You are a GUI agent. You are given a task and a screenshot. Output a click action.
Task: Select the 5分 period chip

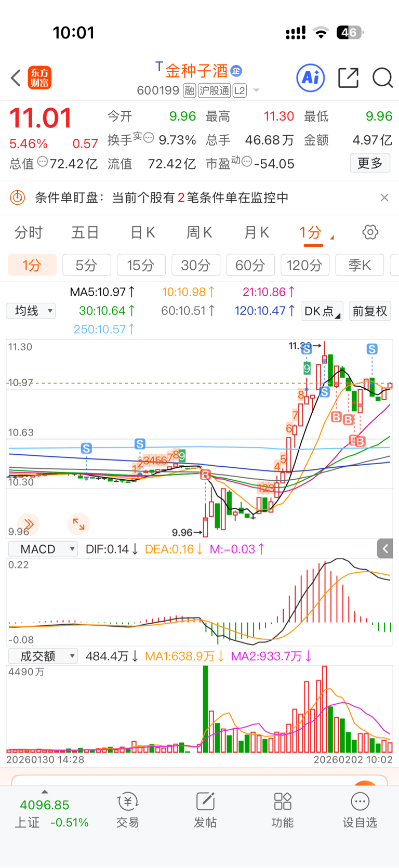(87, 265)
